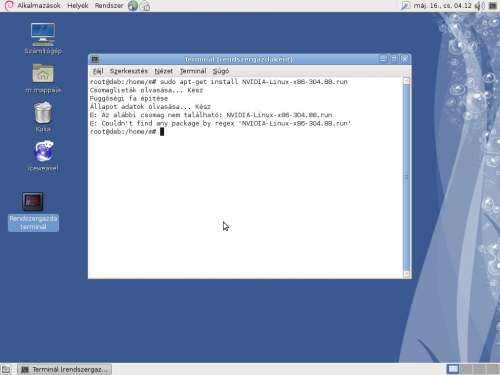This screenshot has width=500, height=375.
Task: Close the terminal window
Action: [x=404, y=59]
